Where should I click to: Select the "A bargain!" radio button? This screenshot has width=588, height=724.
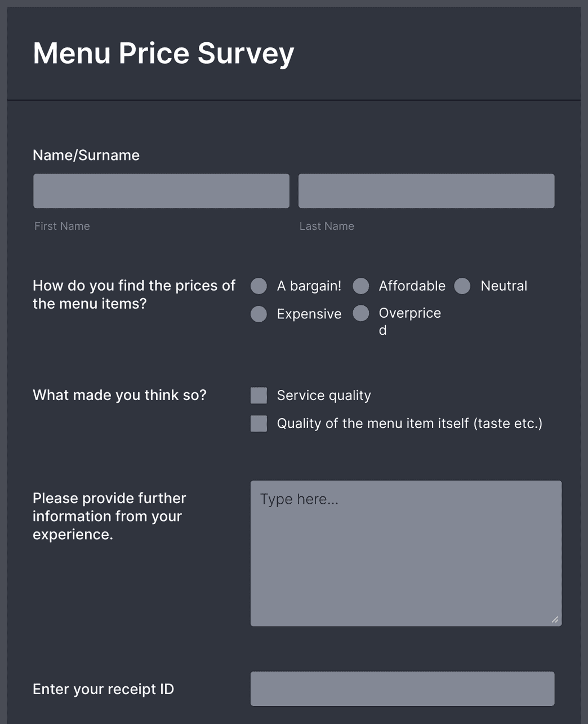(259, 286)
